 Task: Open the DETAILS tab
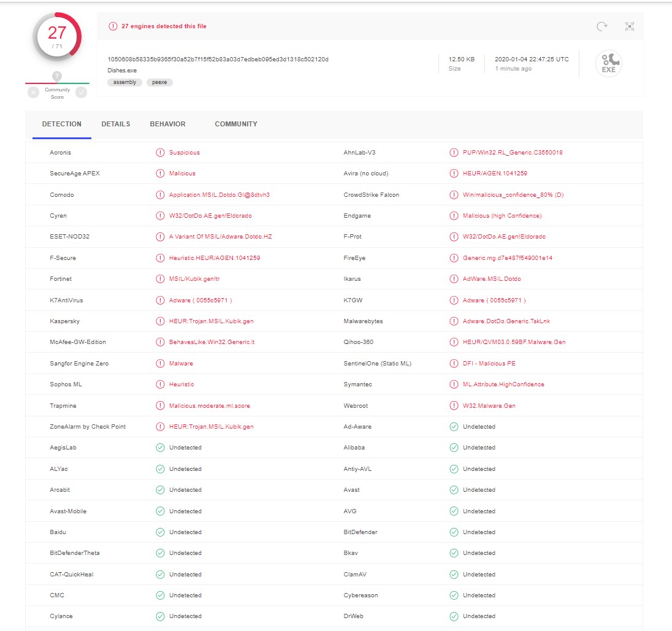coord(116,124)
